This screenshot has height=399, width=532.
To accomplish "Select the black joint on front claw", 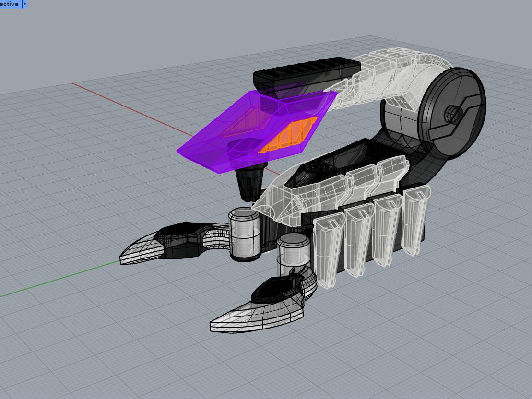I will [x=277, y=289].
